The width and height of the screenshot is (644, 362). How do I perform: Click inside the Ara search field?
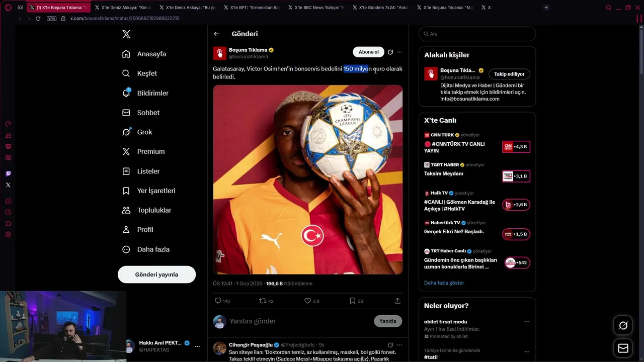coord(477,34)
